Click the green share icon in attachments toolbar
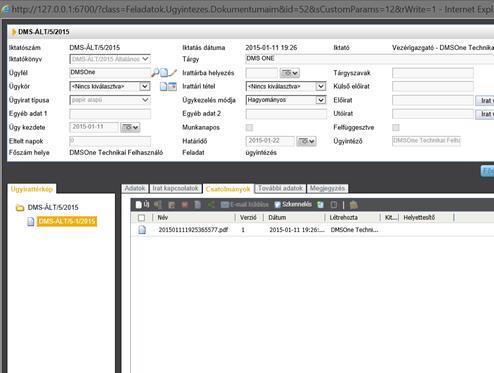494x373 pixels. (x=211, y=205)
